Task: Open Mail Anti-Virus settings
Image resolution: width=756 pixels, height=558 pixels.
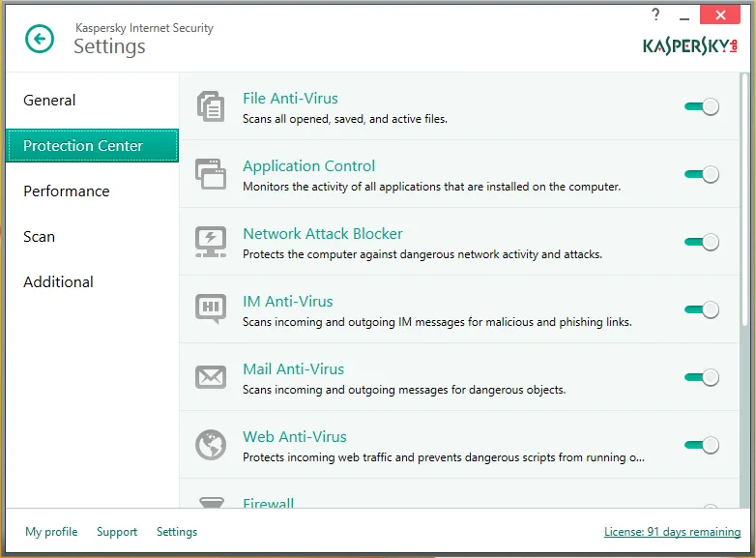Action: tap(293, 369)
